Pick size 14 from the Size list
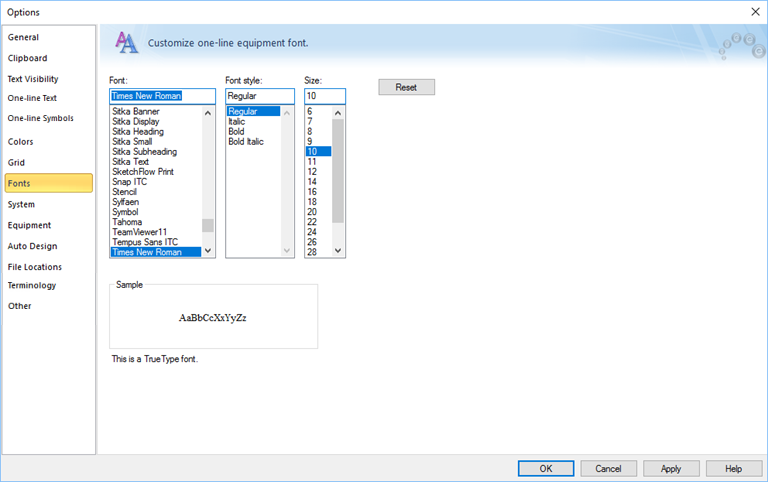This screenshot has width=768, height=482. click(x=312, y=182)
